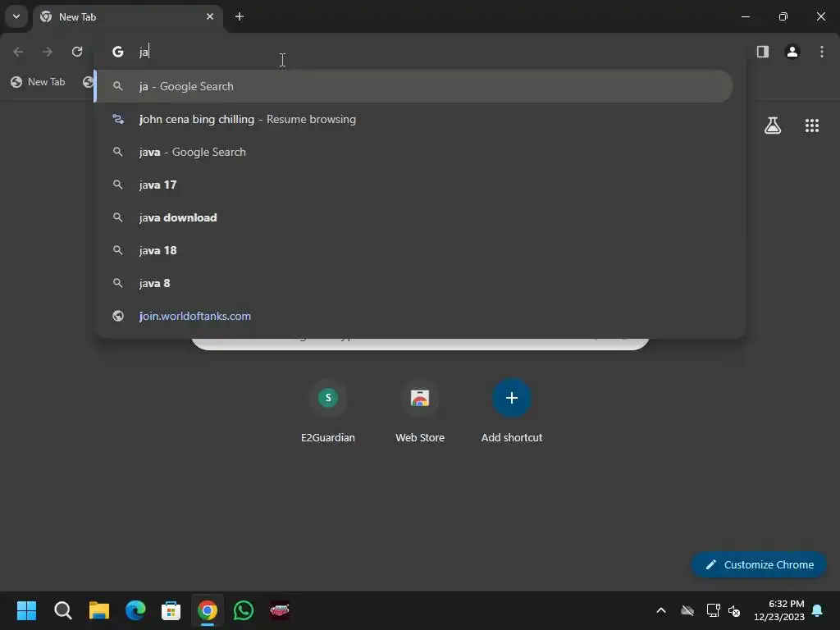The height and width of the screenshot is (630, 840).
Task: Launch Microsoft Edge from taskbar
Action: pos(135,610)
